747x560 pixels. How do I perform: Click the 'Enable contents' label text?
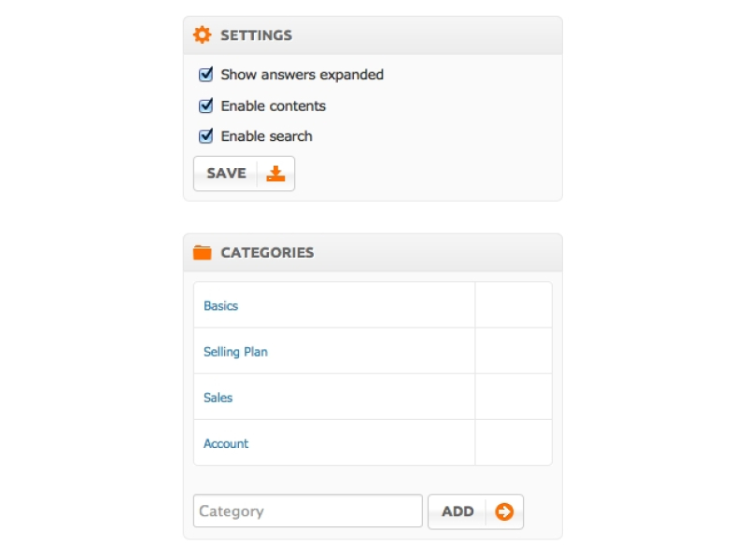273,105
